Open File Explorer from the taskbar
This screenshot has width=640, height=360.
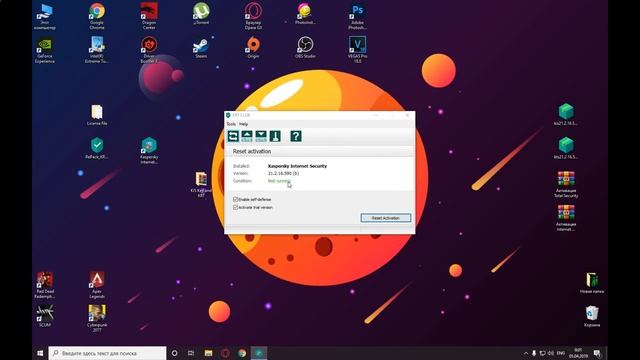click(x=208, y=353)
